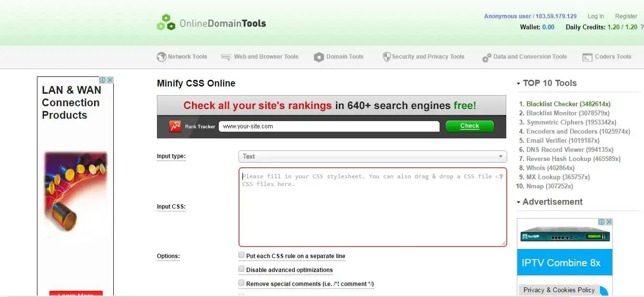
Task: Click the green Check button
Action: pyautogui.click(x=470, y=126)
